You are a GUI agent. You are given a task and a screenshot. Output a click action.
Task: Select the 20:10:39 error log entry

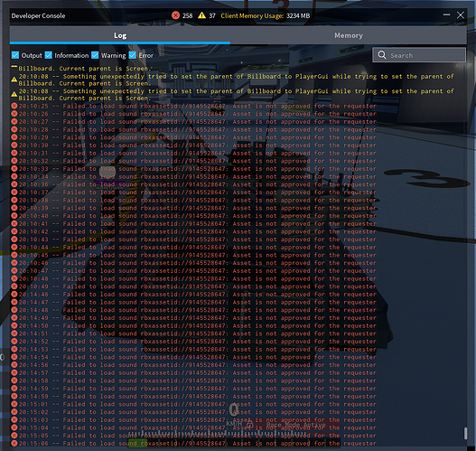[x=193, y=208]
